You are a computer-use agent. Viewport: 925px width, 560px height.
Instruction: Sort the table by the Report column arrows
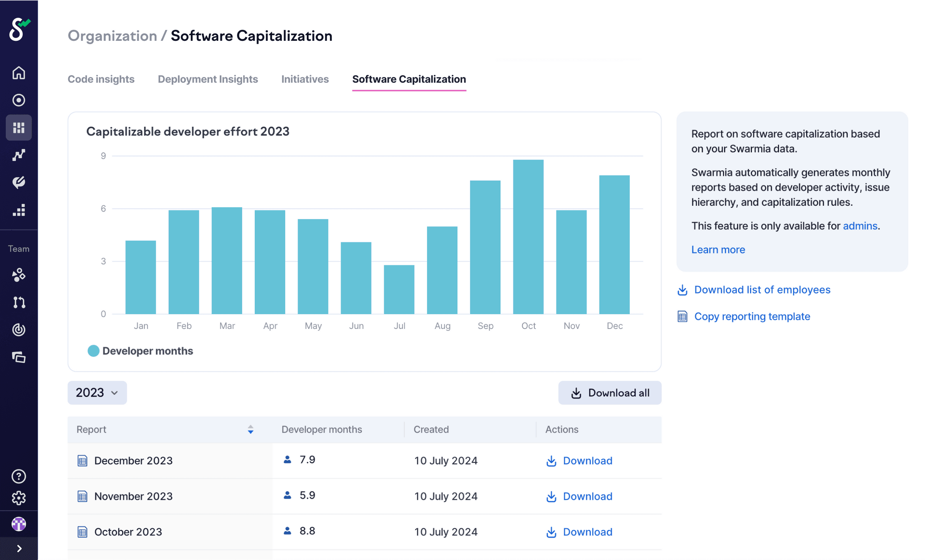click(x=251, y=429)
